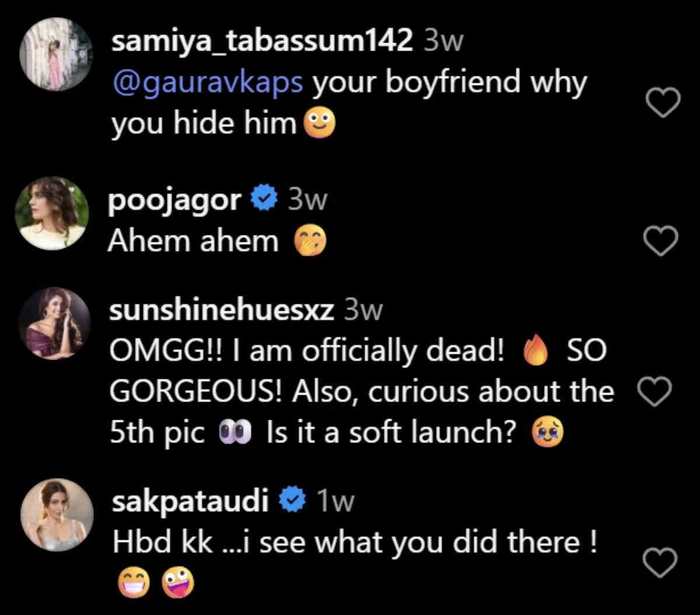Select the username samiya_tabassum142
The image size is (700, 615).
click(x=261, y=41)
